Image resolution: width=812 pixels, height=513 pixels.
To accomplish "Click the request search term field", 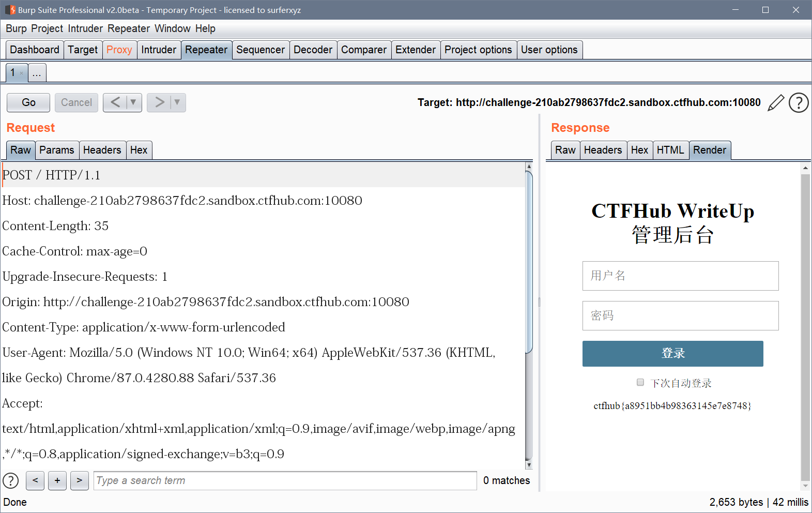I will pos(285,480).
